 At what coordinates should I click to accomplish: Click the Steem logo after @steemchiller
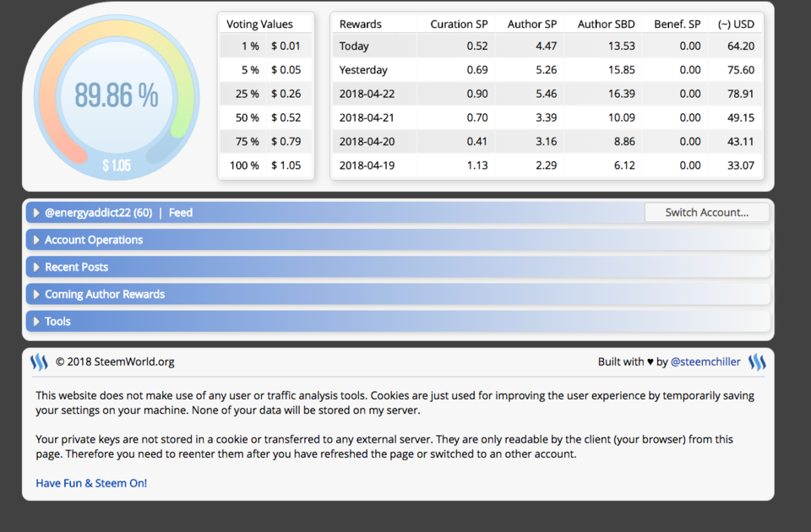coord(757,362)
